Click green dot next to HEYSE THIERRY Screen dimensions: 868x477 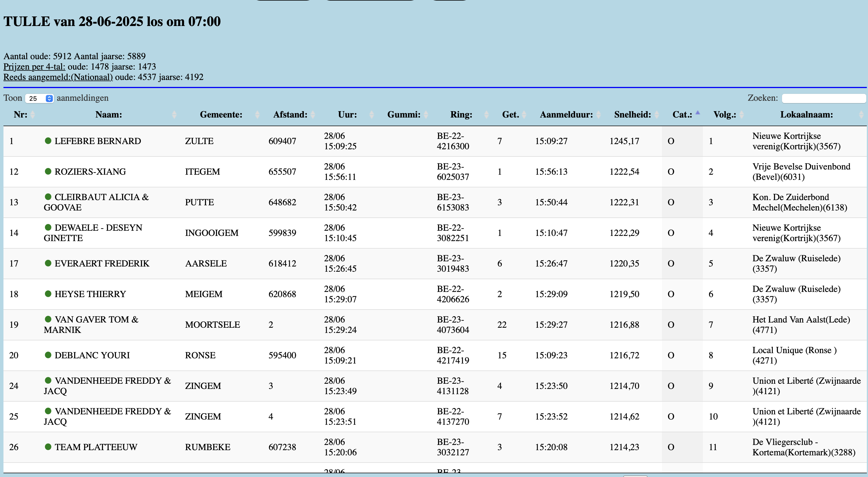click(48, 294)
